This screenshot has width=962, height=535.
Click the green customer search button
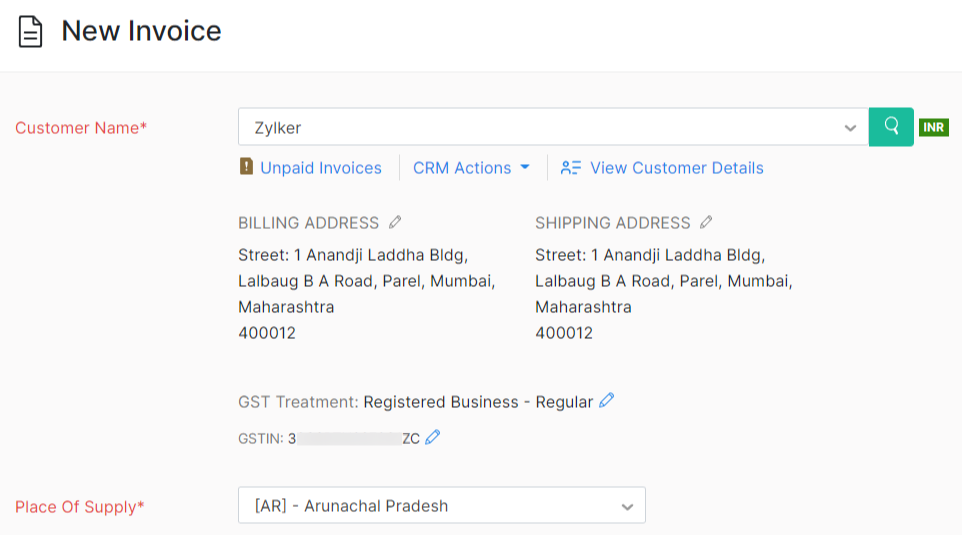(x=891, y=127)
